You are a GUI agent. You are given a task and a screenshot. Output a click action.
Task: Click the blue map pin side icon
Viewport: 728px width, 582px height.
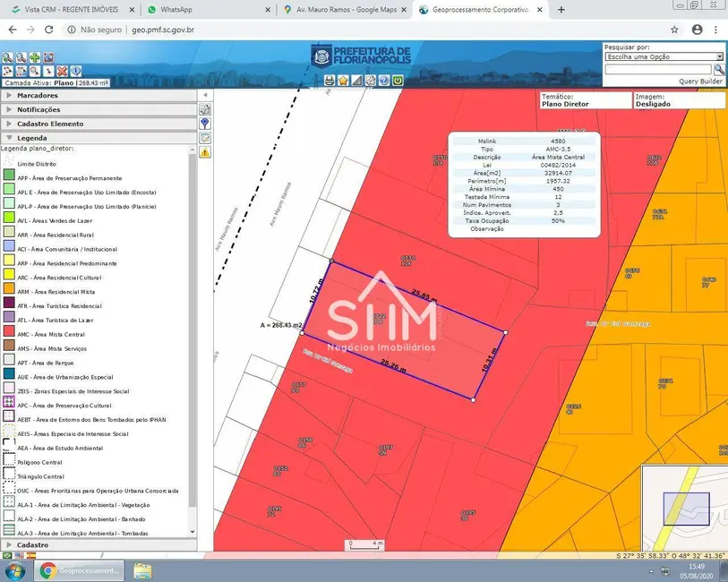[x=205, y=124]
